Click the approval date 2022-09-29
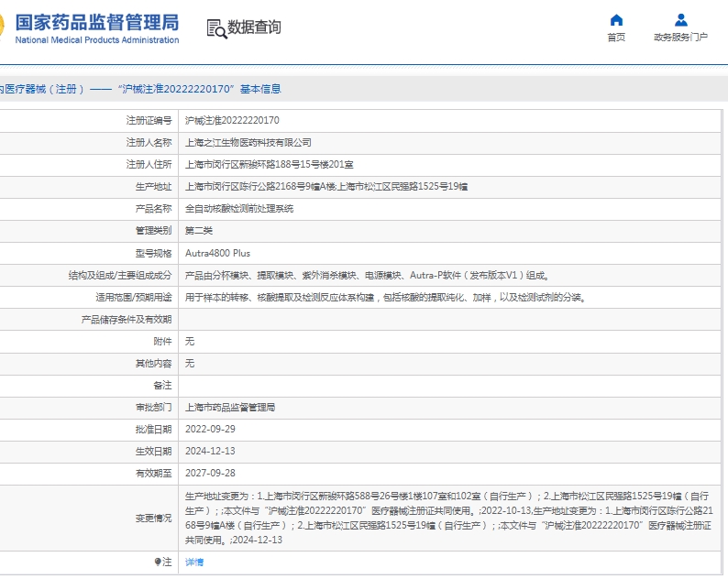Viewport: 728px width, 579px height. [x=210, y=429]
